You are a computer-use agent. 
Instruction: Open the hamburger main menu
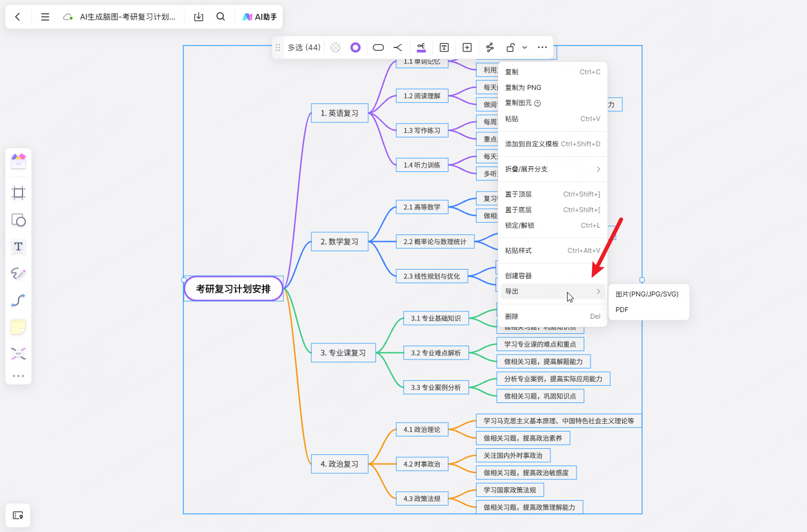point(45,17)
